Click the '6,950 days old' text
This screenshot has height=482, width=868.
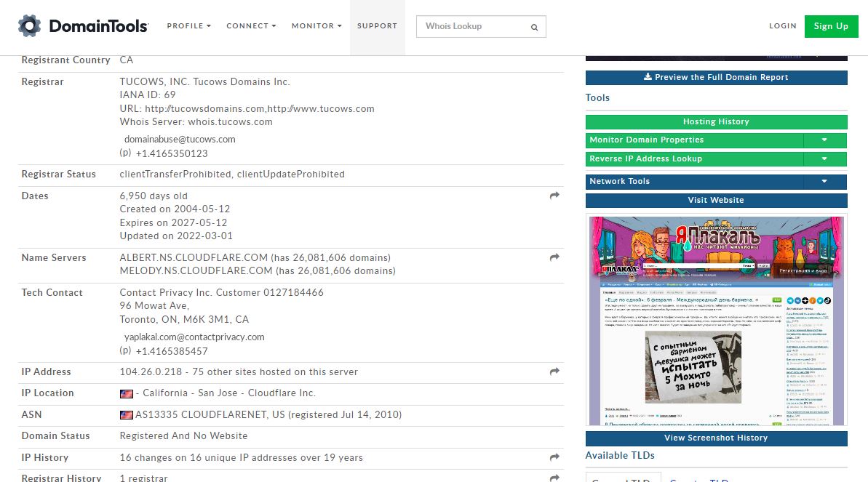point(154,196)
